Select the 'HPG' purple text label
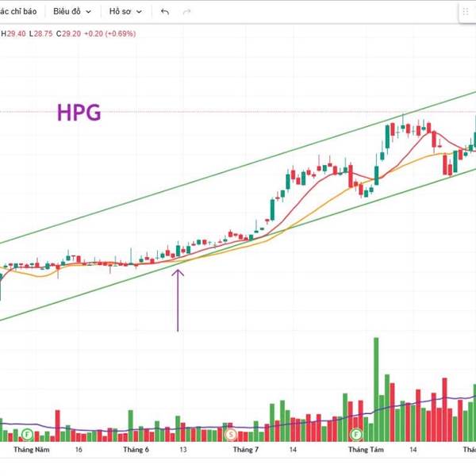This screenshot has width=476, height=476. [x=79, y=113]
